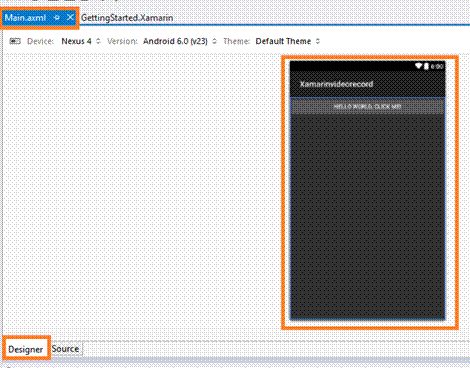
Task: Pin the Main.axml tab
Action: tap(57, 17)
